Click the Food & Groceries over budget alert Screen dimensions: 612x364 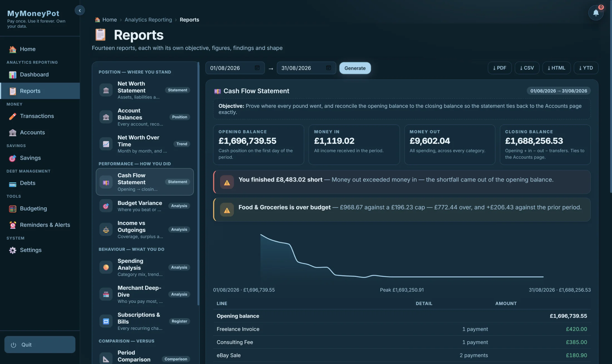(x=402, y=210)
